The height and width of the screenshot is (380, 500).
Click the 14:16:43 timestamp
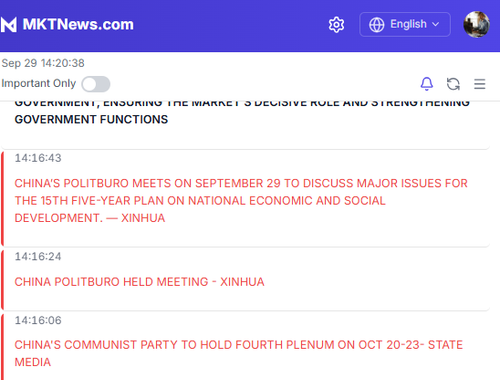pos(38,158)
